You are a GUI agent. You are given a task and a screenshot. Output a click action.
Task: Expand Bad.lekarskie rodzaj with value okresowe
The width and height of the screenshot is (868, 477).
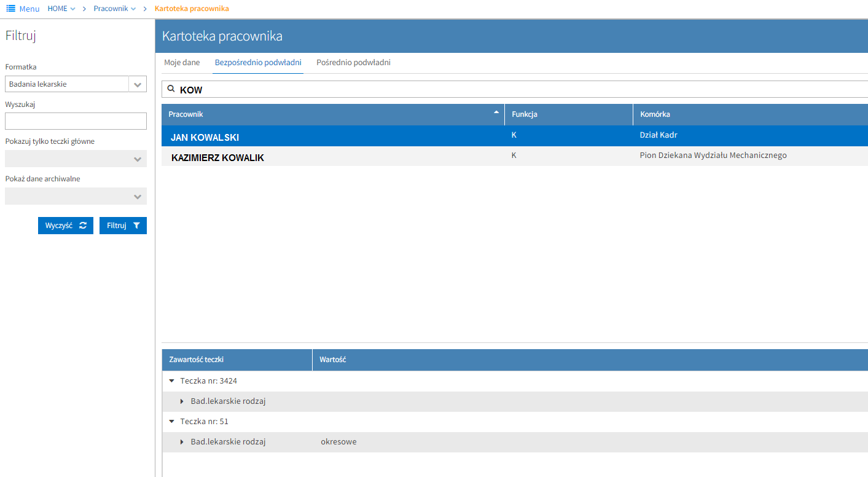[182, 442]
